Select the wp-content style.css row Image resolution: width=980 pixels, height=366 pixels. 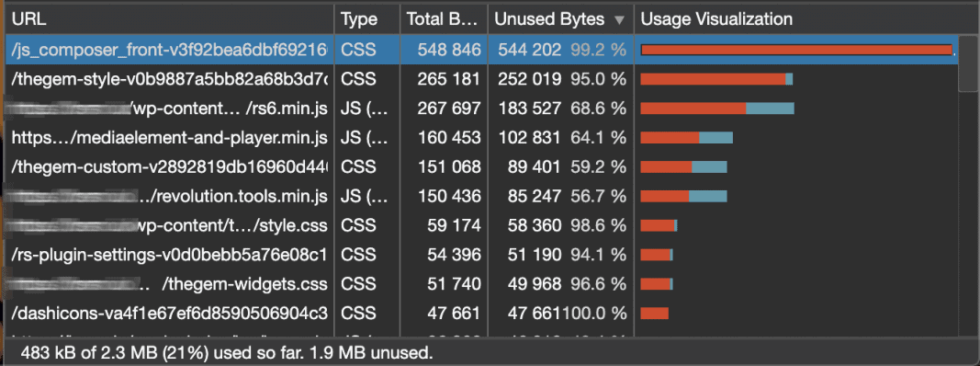(481, 225)
